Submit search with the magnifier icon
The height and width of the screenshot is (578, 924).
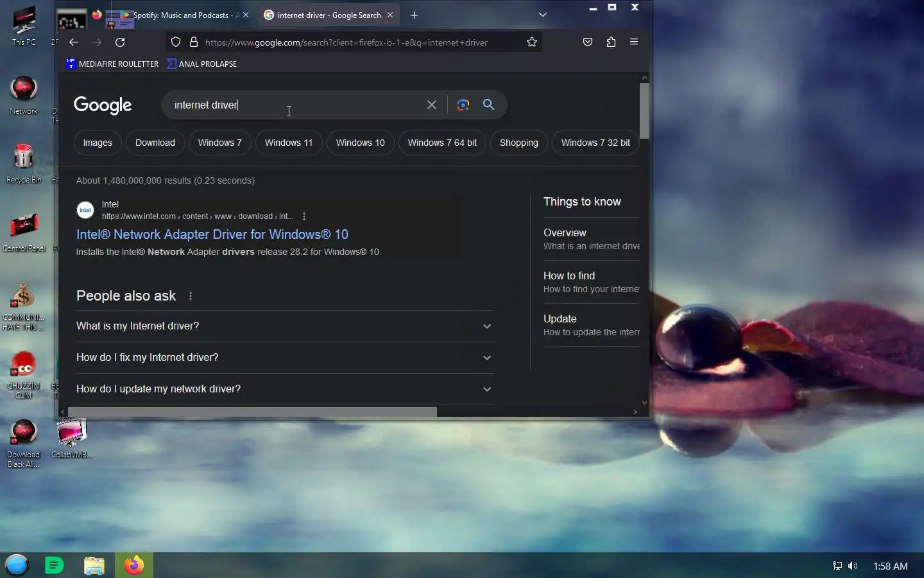(489, 105)
